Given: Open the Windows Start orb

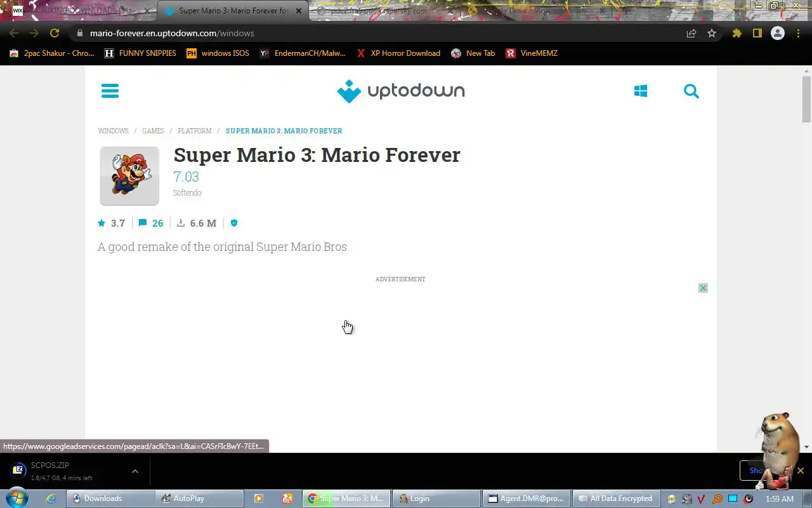Looking at the screenshot, I should point(16,498).
